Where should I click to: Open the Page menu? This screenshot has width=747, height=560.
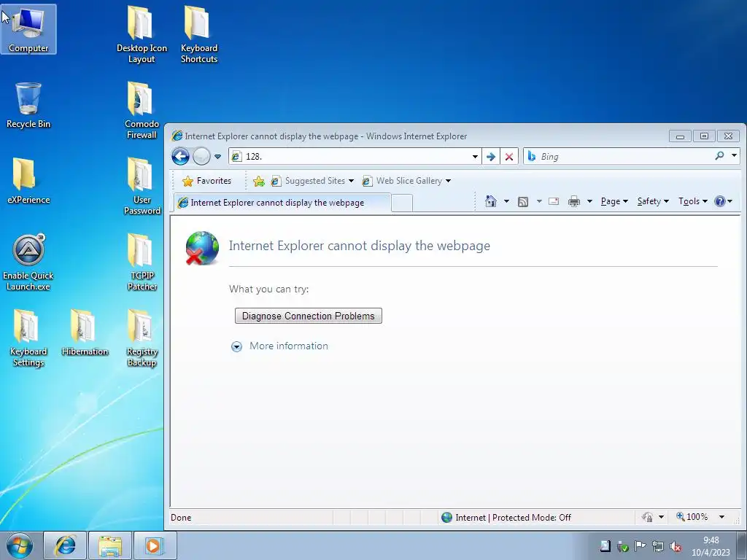coord(614,201)
